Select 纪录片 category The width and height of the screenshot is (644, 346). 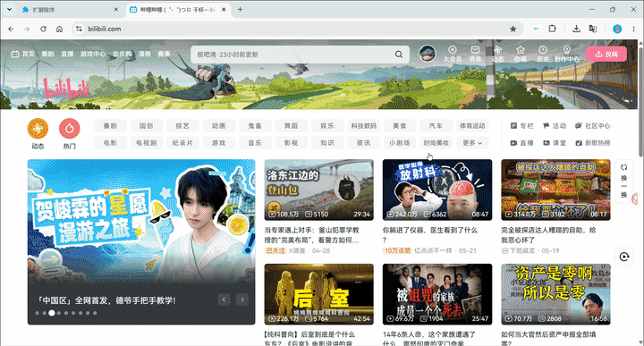(x=182, y=143)
